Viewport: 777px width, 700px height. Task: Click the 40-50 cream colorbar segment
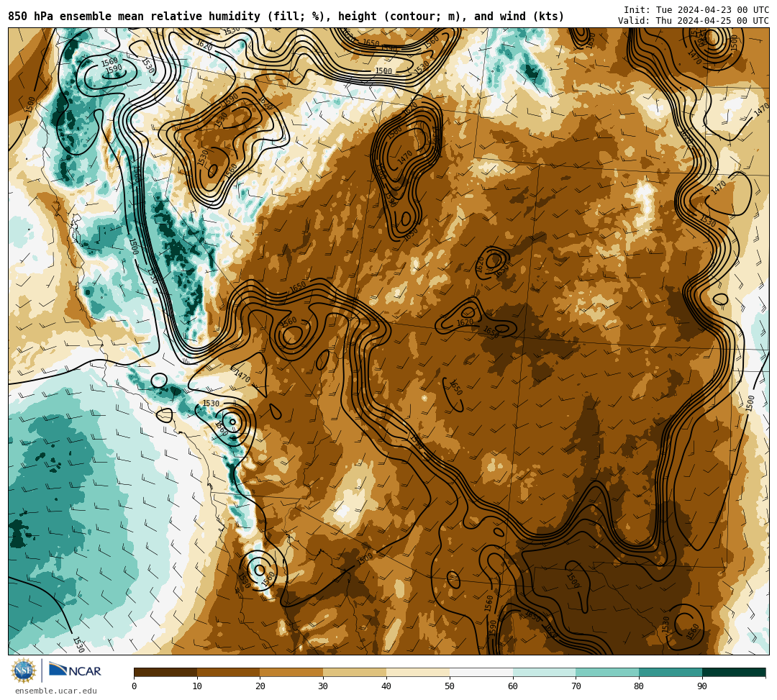[418, 672]
